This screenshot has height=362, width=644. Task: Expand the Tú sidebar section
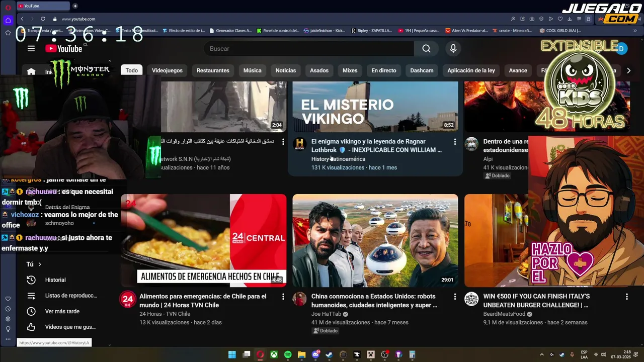coord(34,264)
